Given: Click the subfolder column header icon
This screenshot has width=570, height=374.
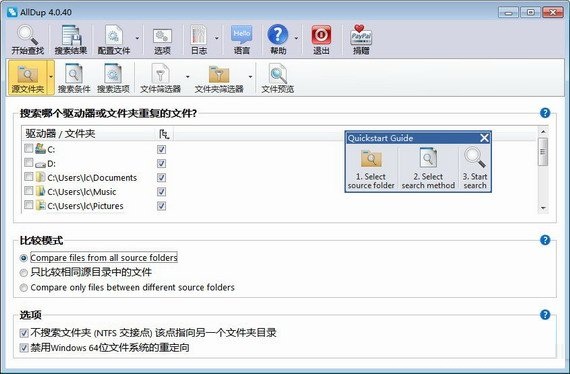Looking at the screenshot, I should click(x=164, y=134).
